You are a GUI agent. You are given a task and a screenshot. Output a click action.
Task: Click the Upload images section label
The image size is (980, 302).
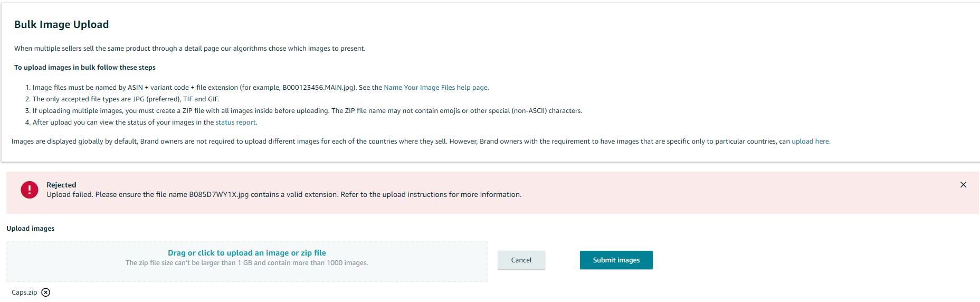pos(31,229)
